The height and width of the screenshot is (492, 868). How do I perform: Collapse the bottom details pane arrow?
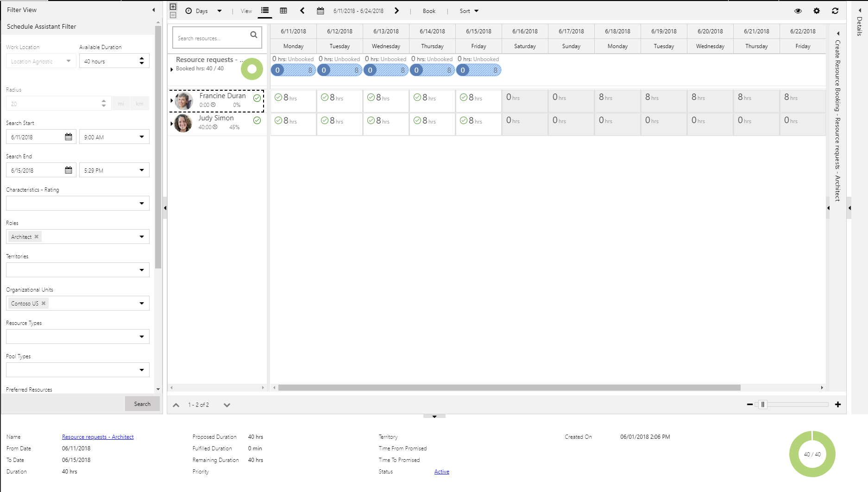[x=434, y=417]
